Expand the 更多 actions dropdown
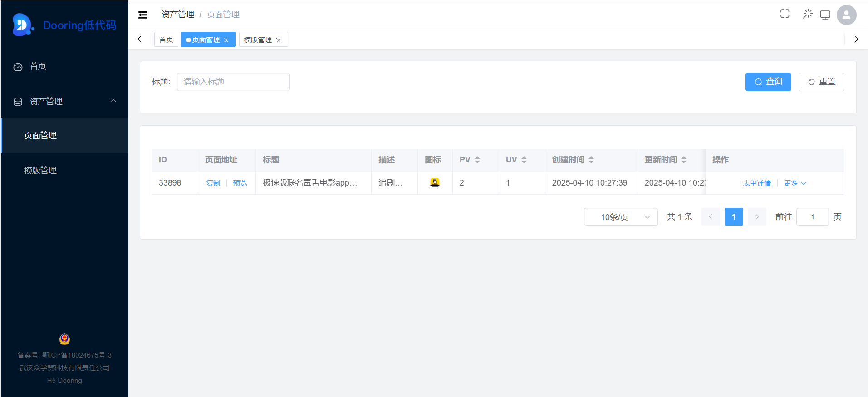Viewport: 868px width, 397px height. tap(795, 183)
